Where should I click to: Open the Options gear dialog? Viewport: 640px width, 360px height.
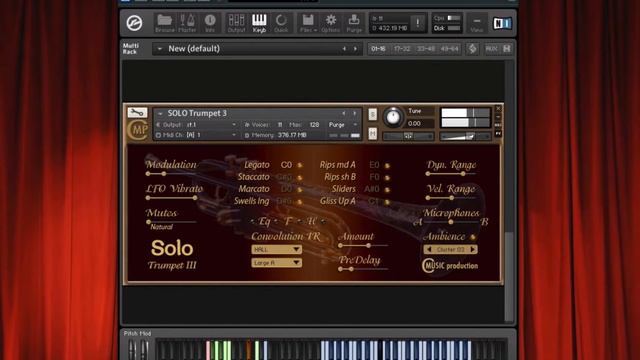pos(331,23)
